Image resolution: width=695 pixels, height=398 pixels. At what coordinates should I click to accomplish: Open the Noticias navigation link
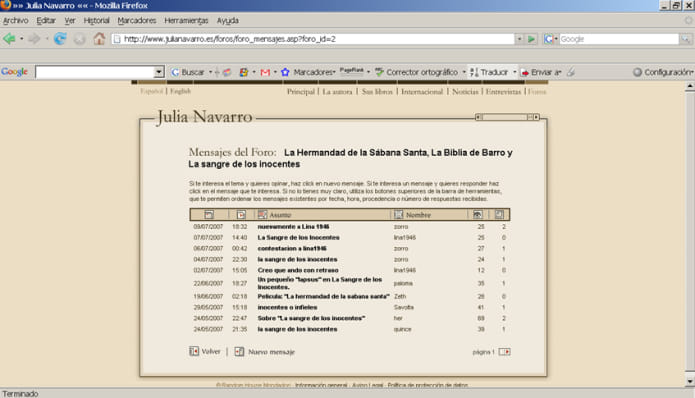coord(465,92)
